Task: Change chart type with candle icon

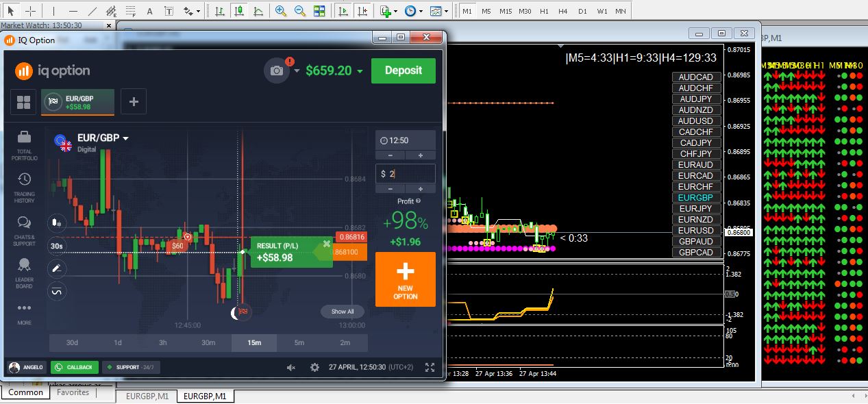Action: (57, 223)
